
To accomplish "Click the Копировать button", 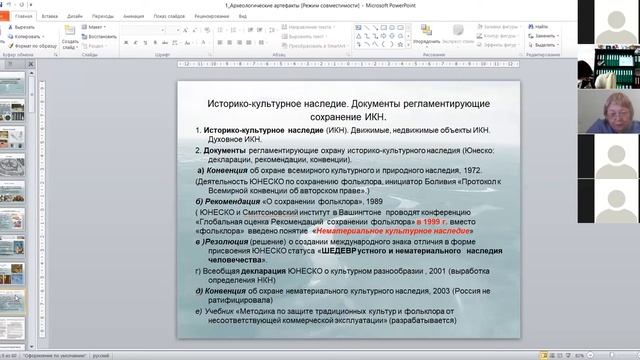I will pos(25,36).
